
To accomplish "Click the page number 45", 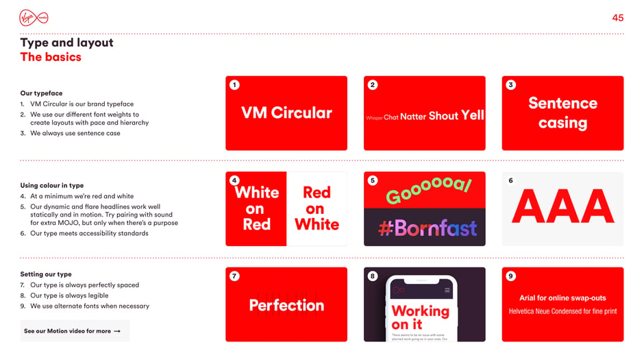I will coord(618,18).
